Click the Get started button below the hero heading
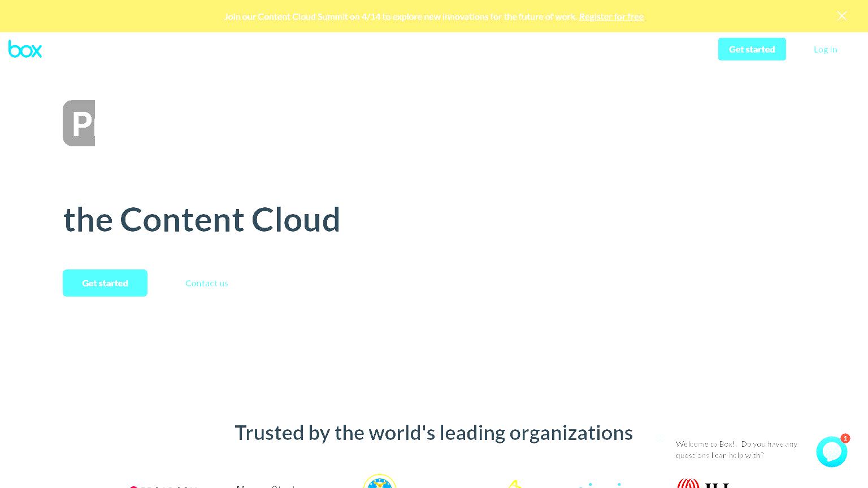The height and width of the screenshot is (488, 868). (x=105, y=283)
